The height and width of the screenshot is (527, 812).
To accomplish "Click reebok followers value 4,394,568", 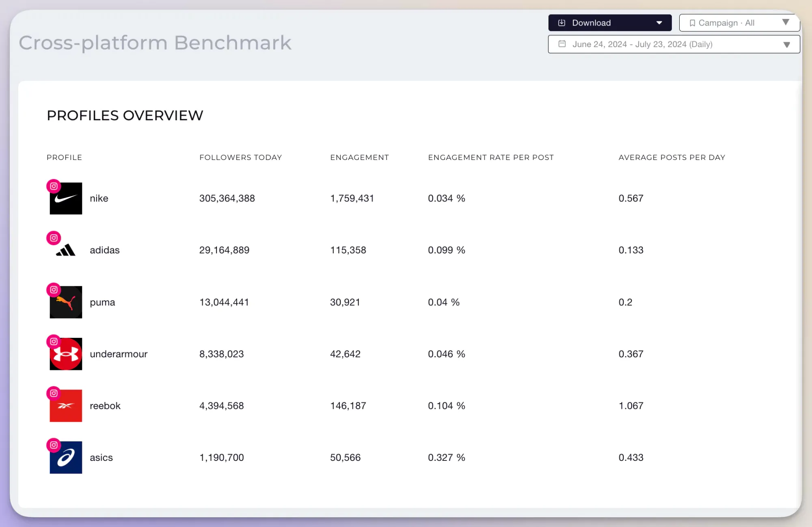I will (222, 406).
